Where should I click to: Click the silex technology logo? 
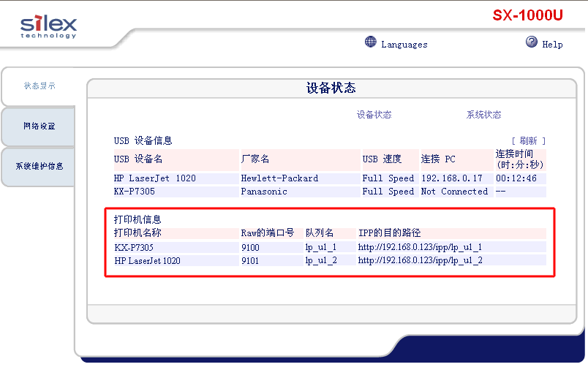(x=48, y=26)
